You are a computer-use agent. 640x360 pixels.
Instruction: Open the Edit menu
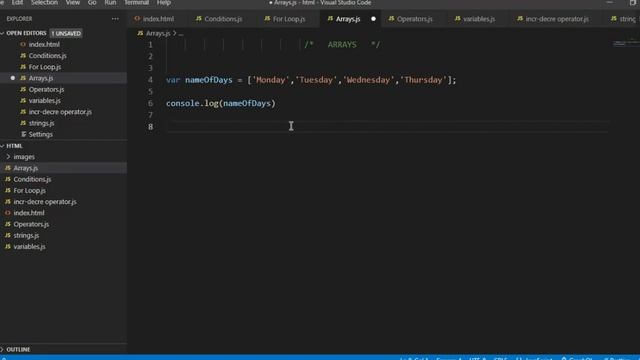coord(17,2)
